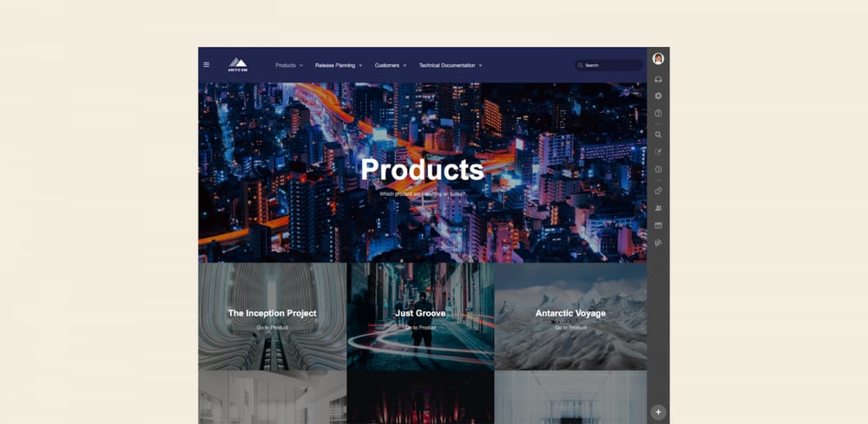The width and height of the screenshot is (868, 424).
Task: Click the help question mark icon
Action: [x=658, y=113]
